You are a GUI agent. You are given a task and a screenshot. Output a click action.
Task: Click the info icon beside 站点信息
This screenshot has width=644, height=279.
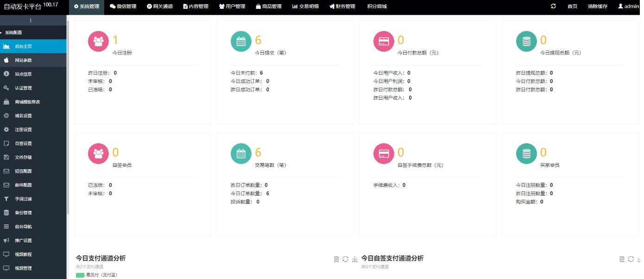[x=6, y=74]
